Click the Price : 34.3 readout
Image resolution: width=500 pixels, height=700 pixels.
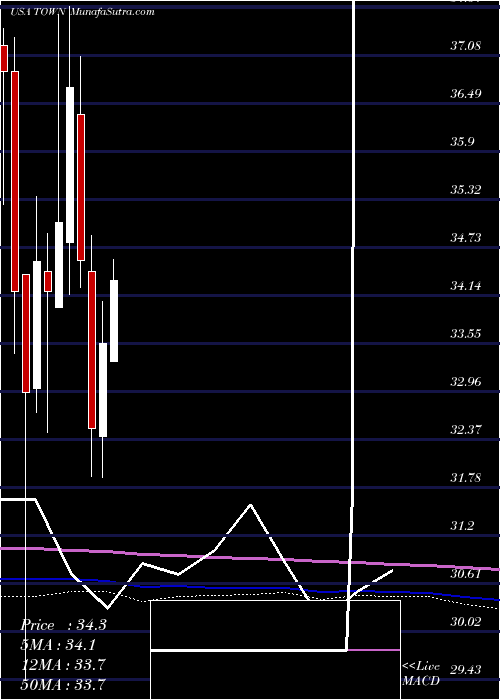point(63,625)
